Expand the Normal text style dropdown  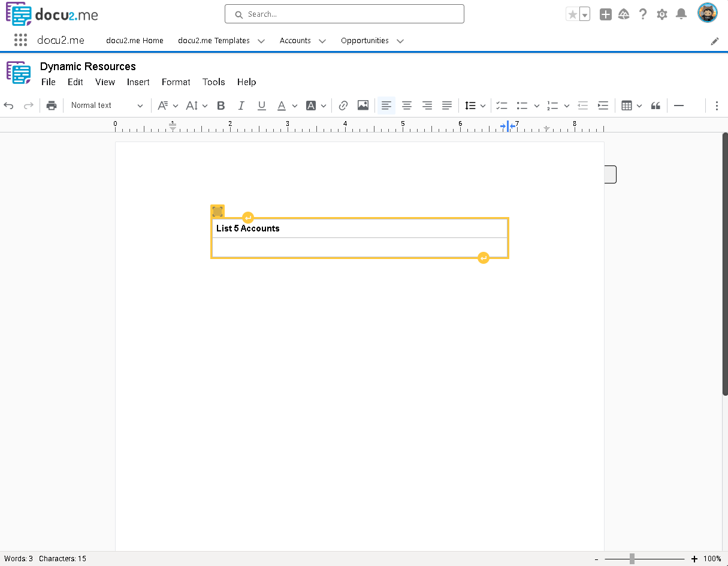tap(107, 106)
